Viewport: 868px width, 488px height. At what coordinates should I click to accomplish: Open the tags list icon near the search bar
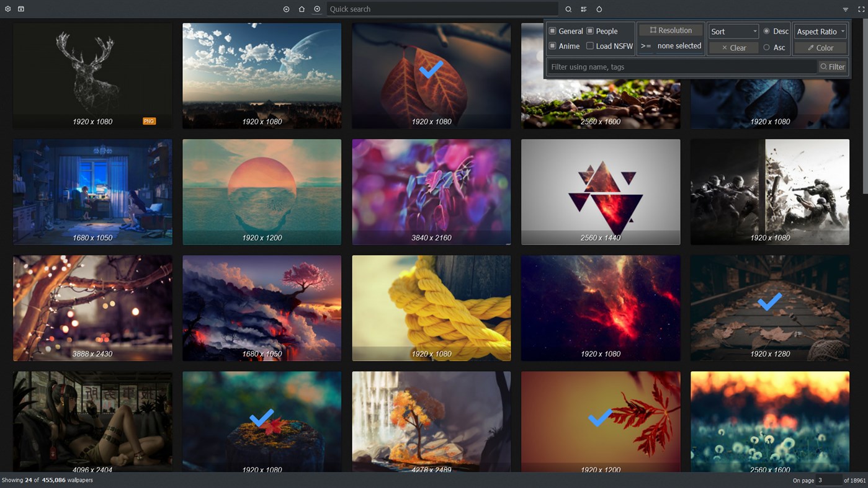click(583, 9)
